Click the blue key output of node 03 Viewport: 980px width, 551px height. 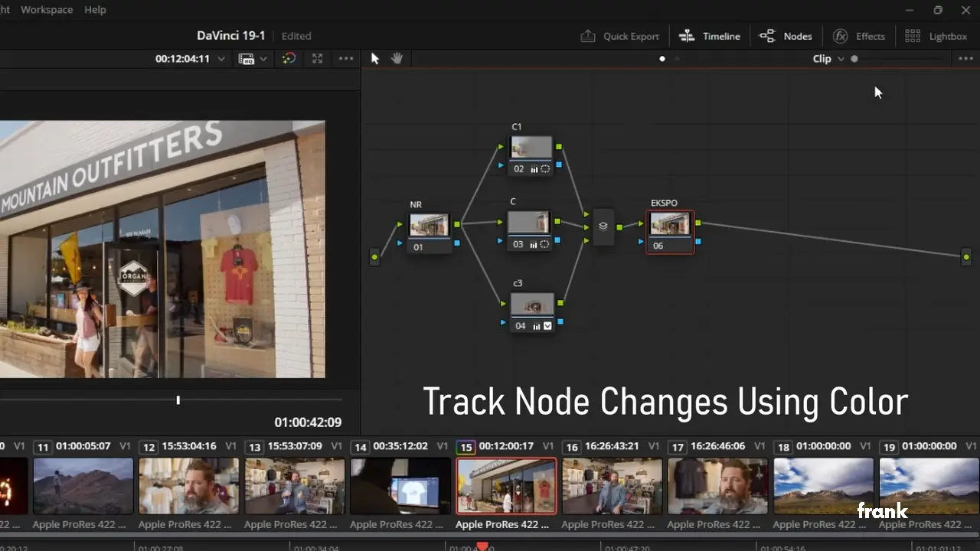pos(558,240)
